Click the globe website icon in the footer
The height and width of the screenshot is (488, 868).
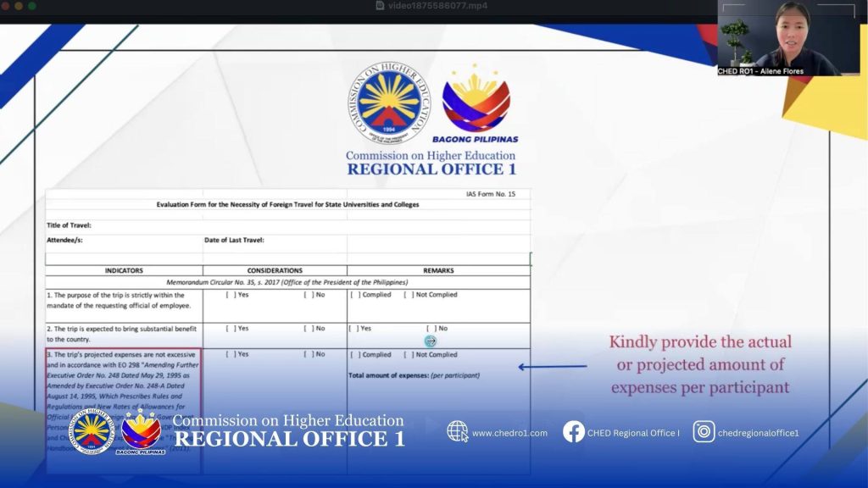coord(457,431)
